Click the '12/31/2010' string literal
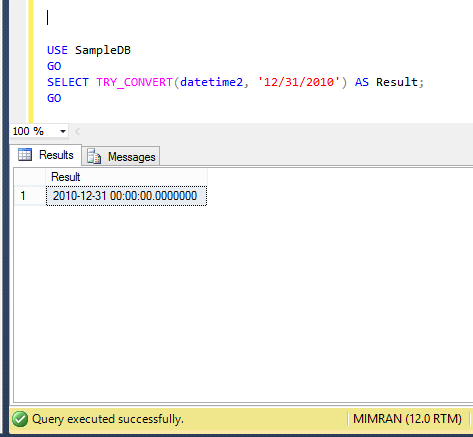Image resolution: width=473 pixels, height=437 pixels. pyautogui.click(x=299, y=82)
